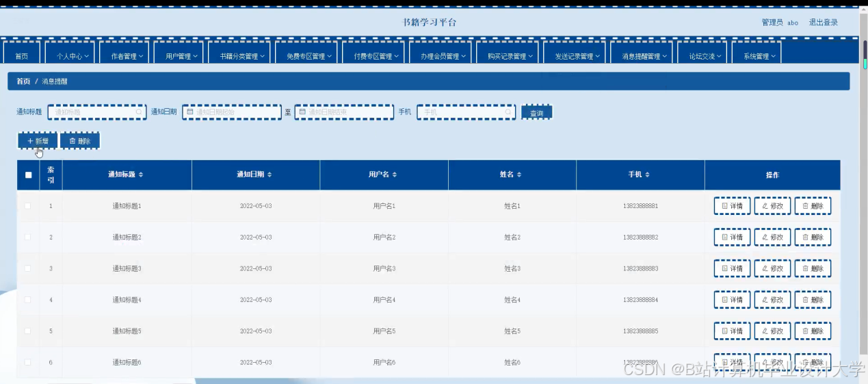Sort table by 手机 column arrows

click(x=647, y=175)
